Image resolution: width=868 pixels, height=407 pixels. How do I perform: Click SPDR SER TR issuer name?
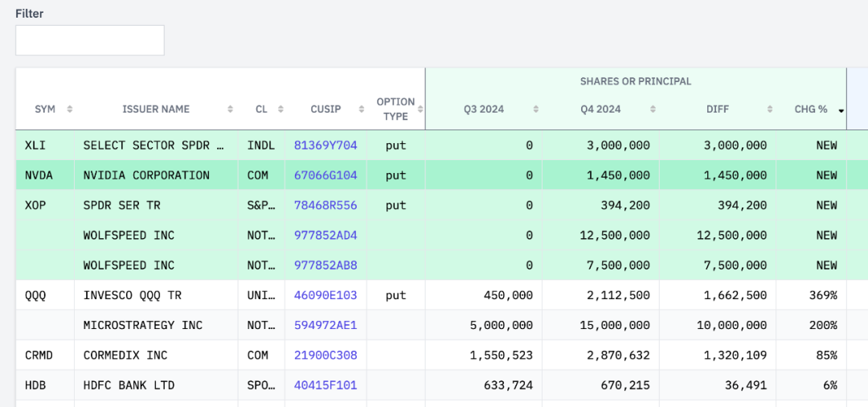tap(122, 205)
